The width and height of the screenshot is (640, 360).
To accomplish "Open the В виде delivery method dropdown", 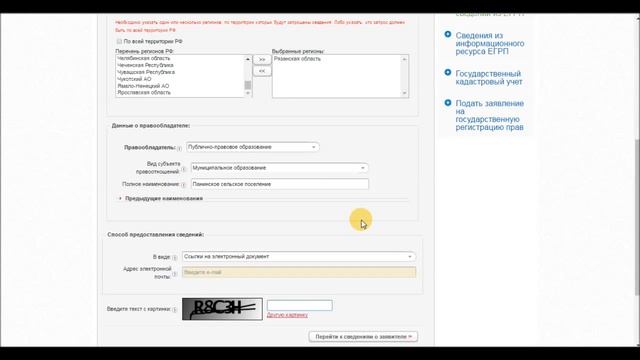I will coord(299,257).
